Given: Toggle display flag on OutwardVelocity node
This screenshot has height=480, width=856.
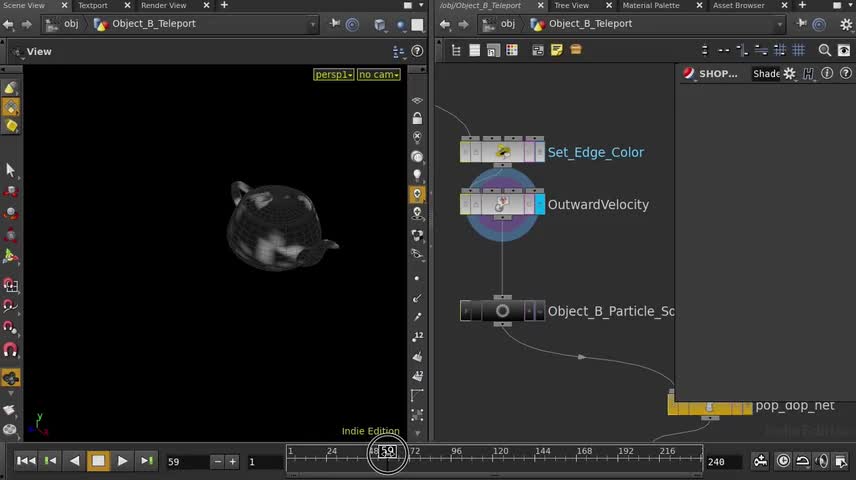Looking at the screenshot, I should click(539, 204).
